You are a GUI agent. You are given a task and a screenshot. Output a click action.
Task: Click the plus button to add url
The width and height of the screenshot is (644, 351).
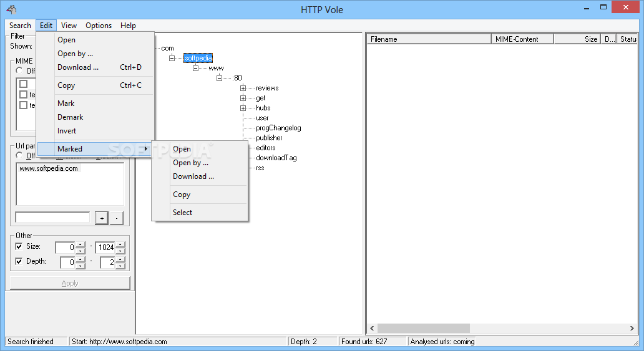(102, 218)
